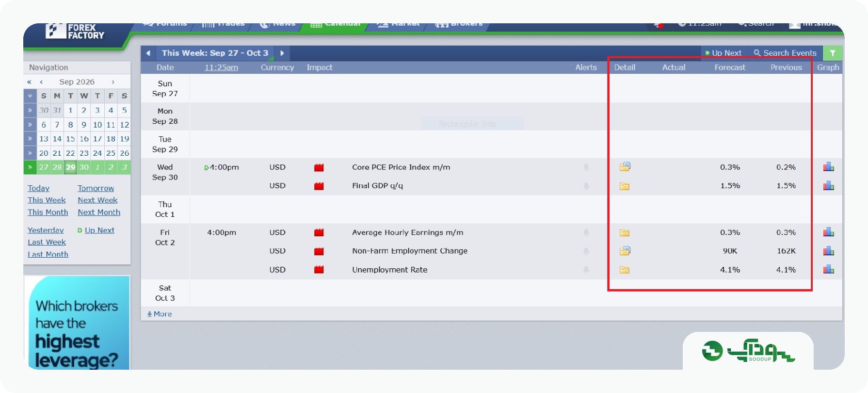Open Next Week navigation link

(x=97, y=200)
